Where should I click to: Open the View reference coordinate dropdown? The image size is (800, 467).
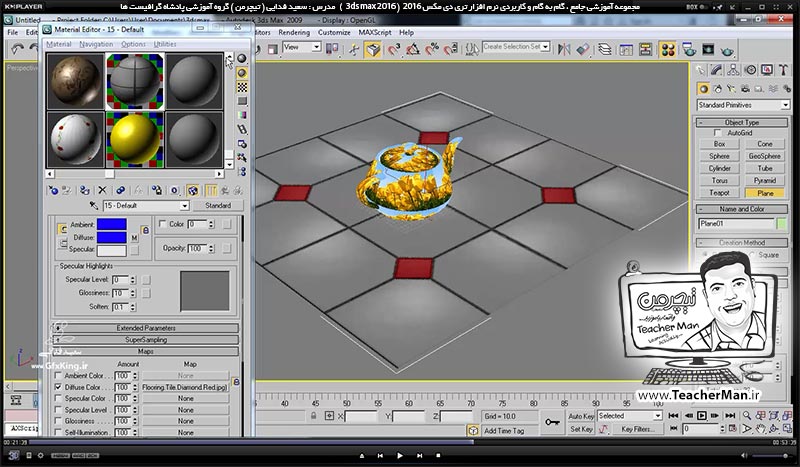tap(316, 47)
